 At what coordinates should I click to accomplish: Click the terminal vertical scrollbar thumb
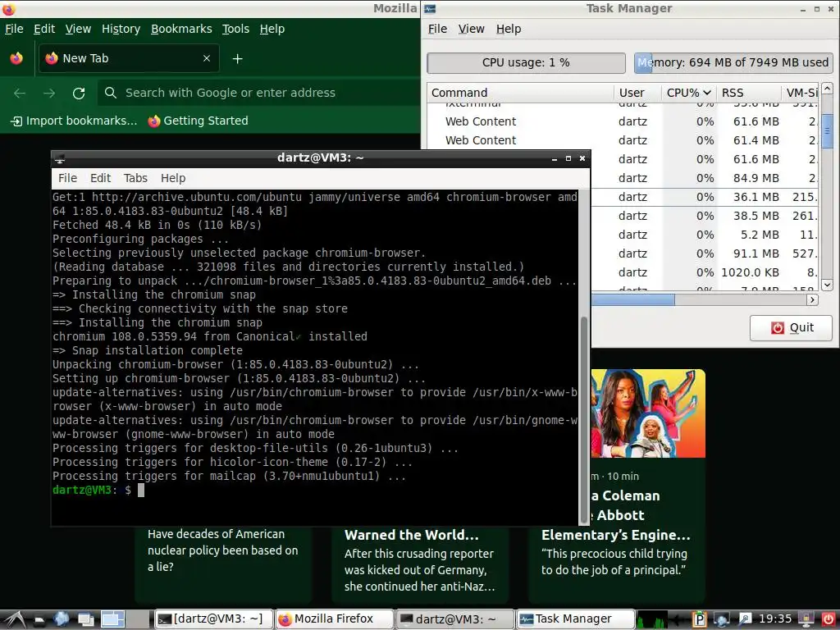click(x=584, y=419)
